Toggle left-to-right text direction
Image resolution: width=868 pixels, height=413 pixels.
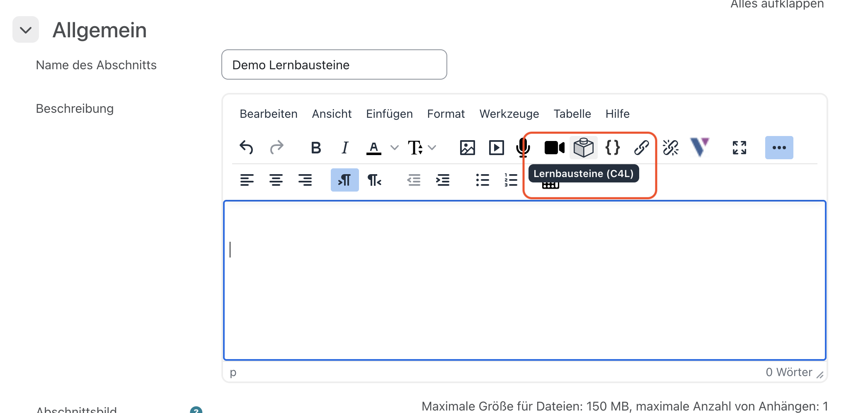344,180
